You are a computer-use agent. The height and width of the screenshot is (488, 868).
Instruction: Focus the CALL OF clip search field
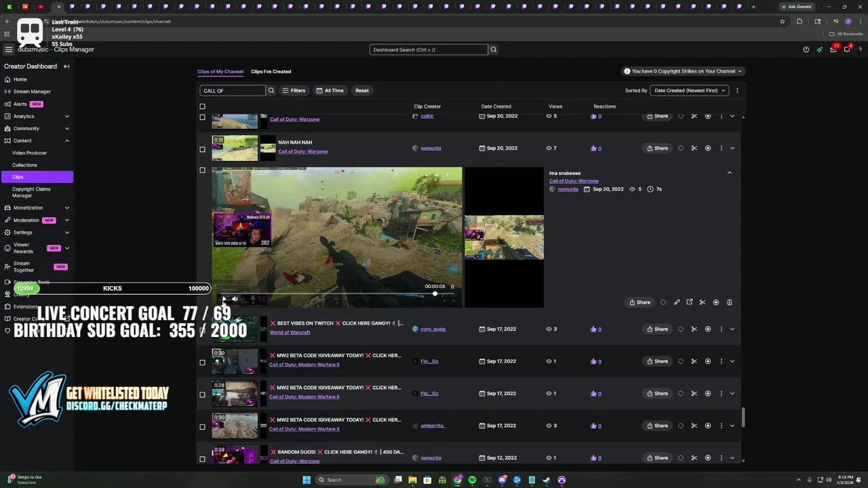point(233,90)
